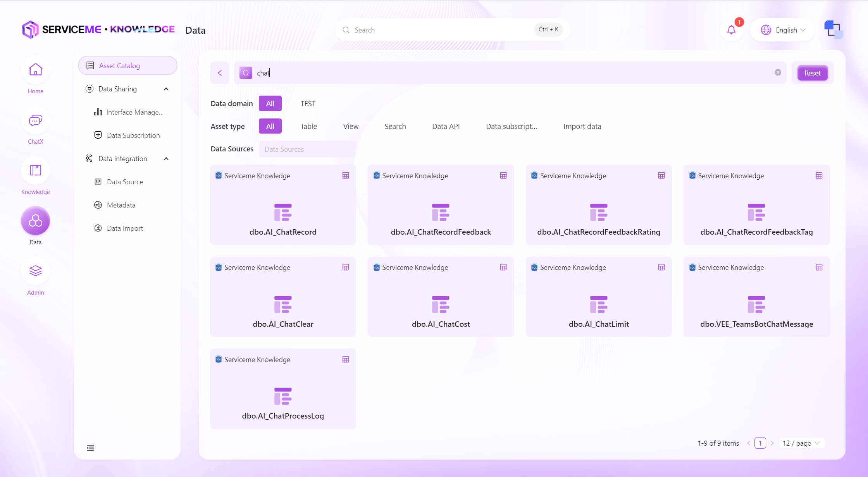Open the 12 / page size dropdown
Viewport: 868px width, 477px height.
coord(801,443)
